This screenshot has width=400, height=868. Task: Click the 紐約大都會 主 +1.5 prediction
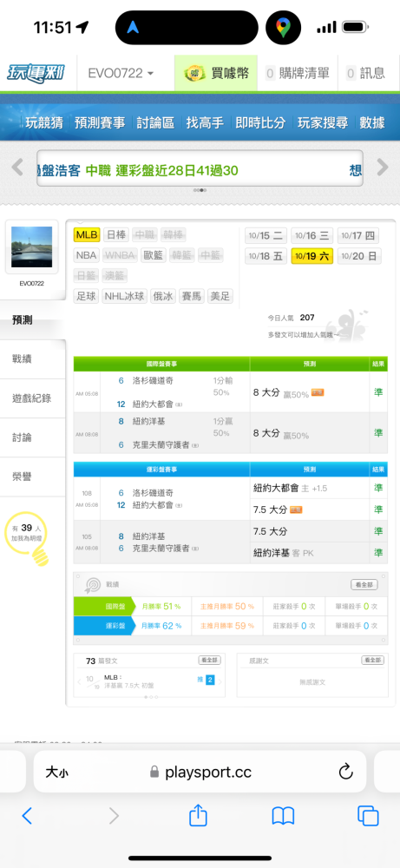pyautogui.click(x=292, y=488)
